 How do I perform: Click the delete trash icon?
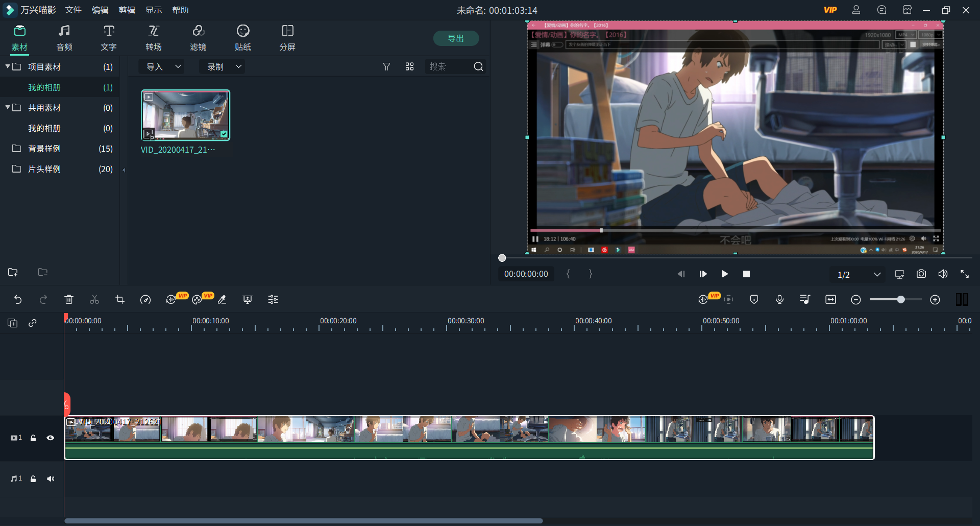coord(69,300)
